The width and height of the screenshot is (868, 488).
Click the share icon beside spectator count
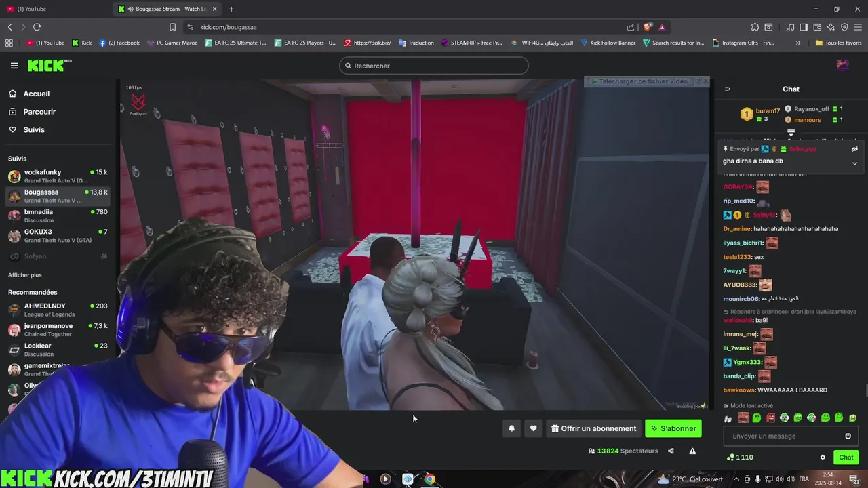coord(671,451)
